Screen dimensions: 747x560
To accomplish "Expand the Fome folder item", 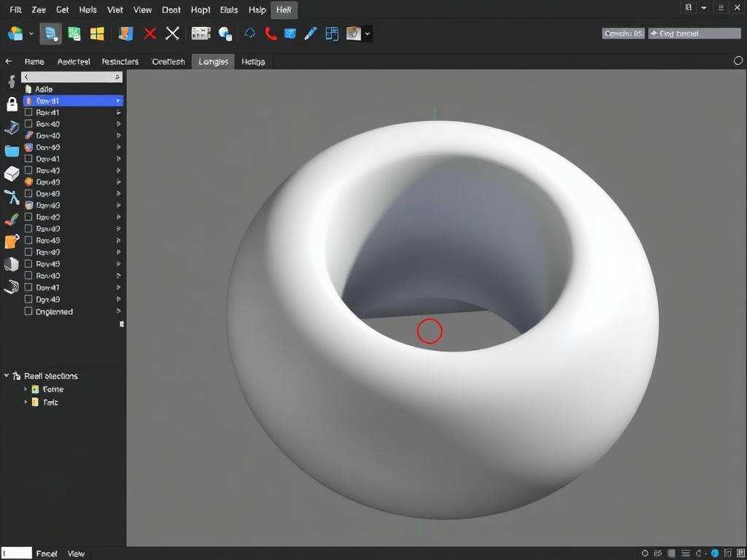I will point(26,389).
